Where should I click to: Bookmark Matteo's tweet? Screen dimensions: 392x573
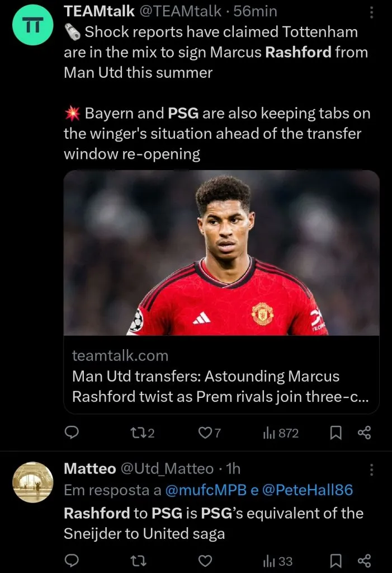[336, 561]
